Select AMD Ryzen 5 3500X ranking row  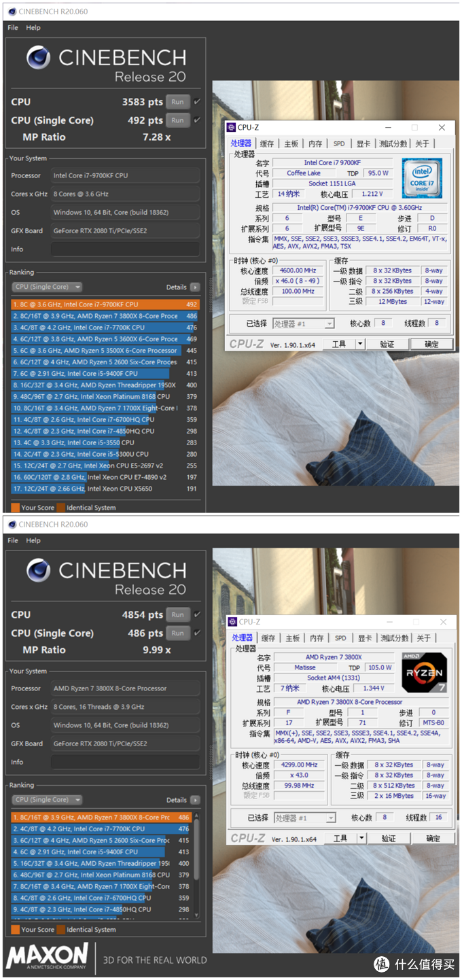(x=105, y=351)
